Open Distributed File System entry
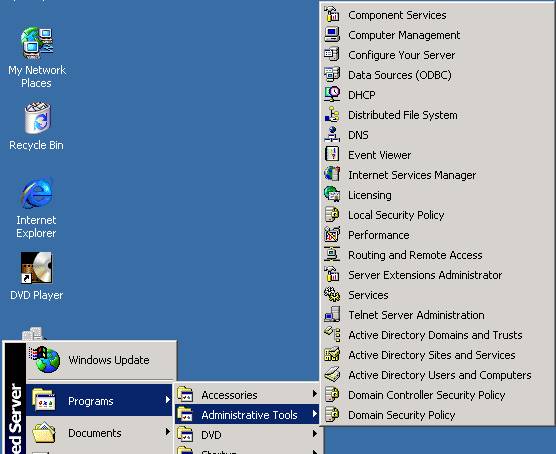Image resolution: width=556 pixels, height=454 pixels. tap(437, 115)
